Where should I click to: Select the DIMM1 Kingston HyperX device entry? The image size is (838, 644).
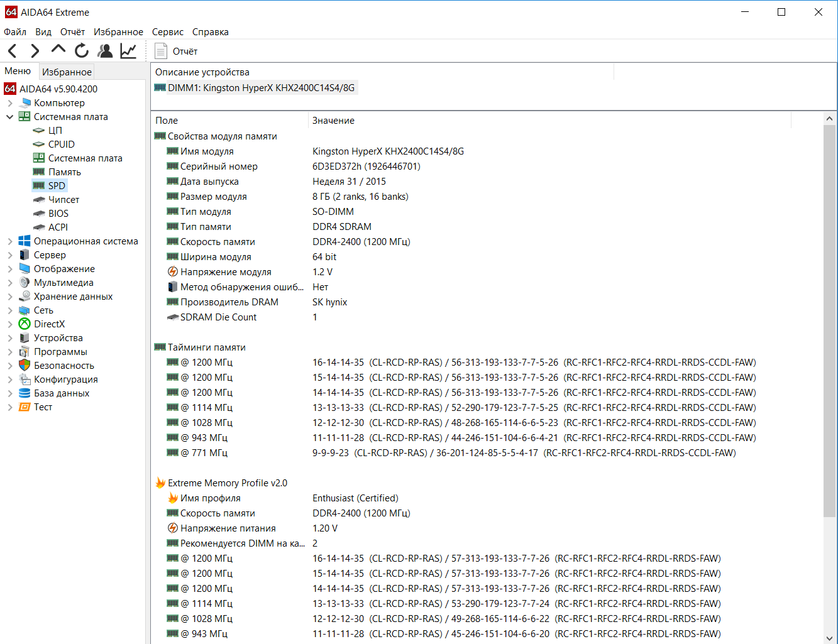tap(255, 88)
